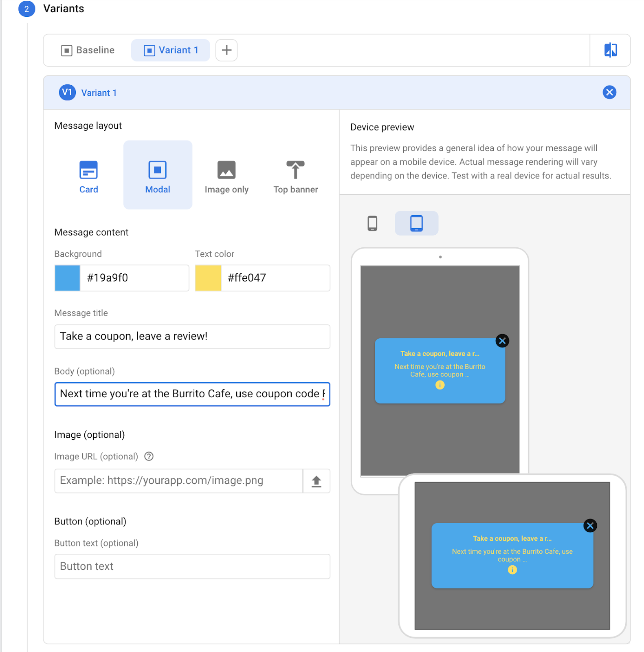The height and width of the screenshot is (652, 644).
Task: Click the Button text input field
Action: (x=192, y=566)
